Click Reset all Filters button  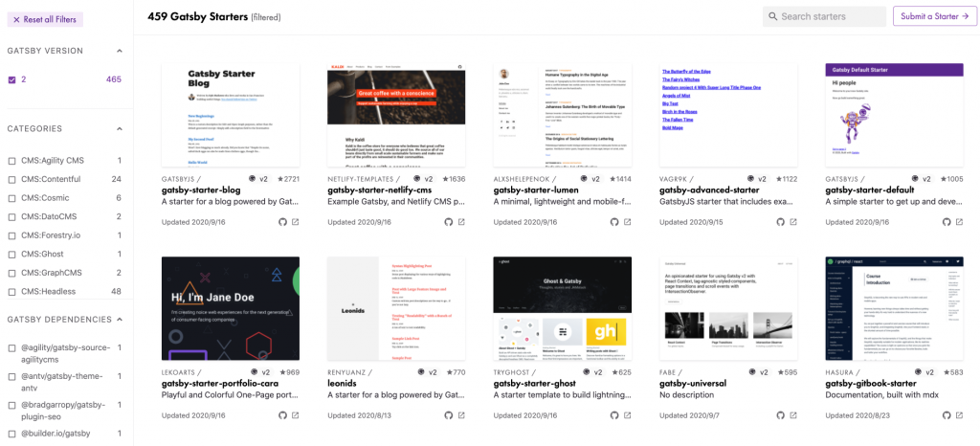[x=45, y=19]
